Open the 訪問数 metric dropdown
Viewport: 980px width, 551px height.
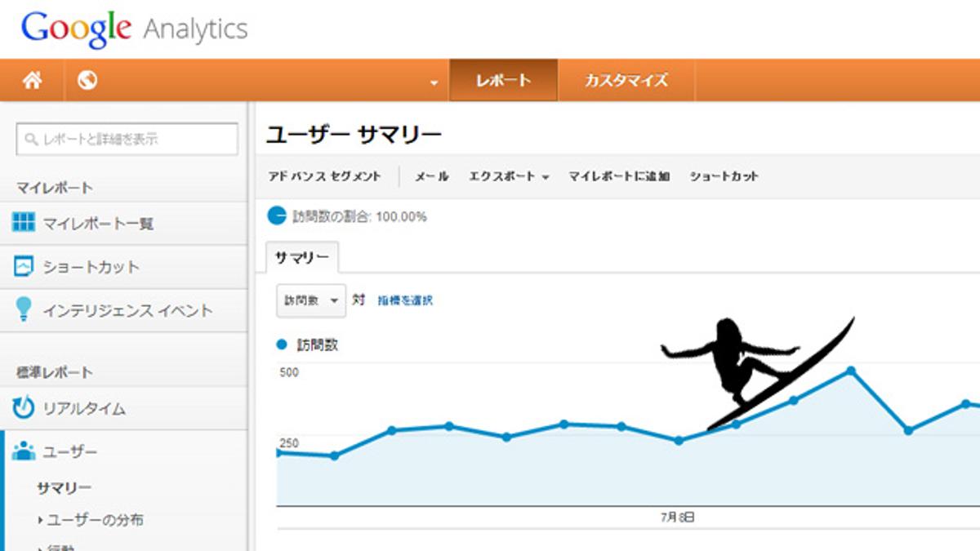click(x=311, y=300)
